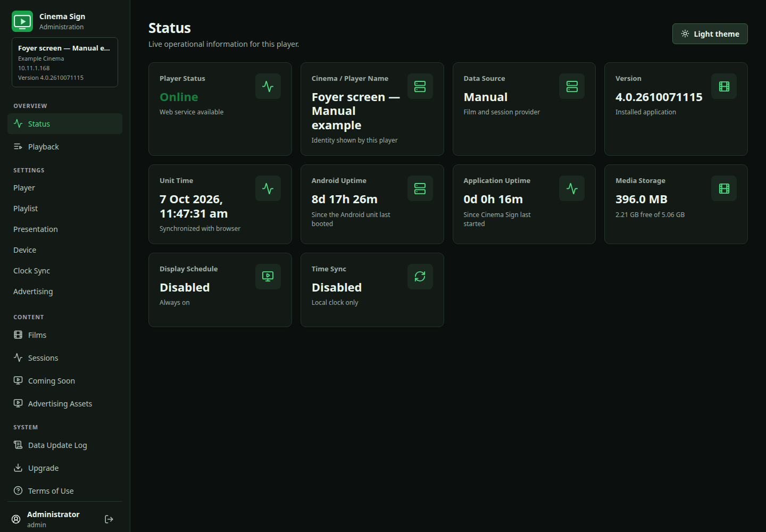Open Playlist settings
Viewport: 766px width, 532px height.
tap(65, 209)
